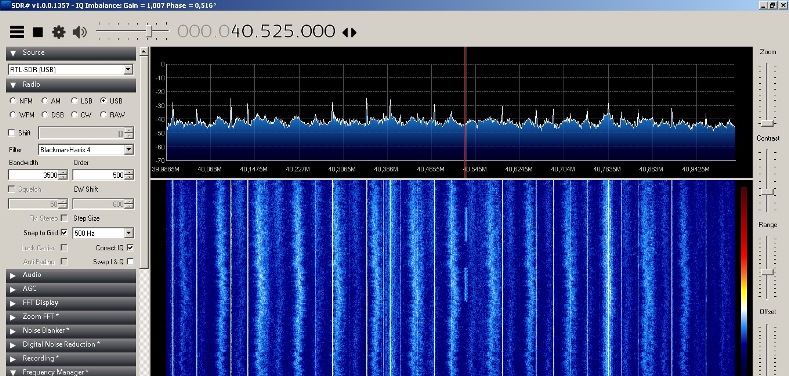Click the Bandwidth stepper arrows

63,175
